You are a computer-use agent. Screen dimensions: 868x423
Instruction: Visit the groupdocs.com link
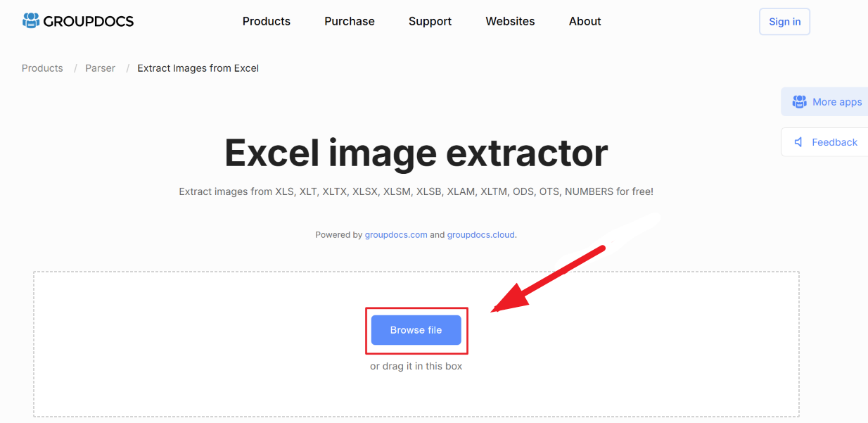click(396, 234)
